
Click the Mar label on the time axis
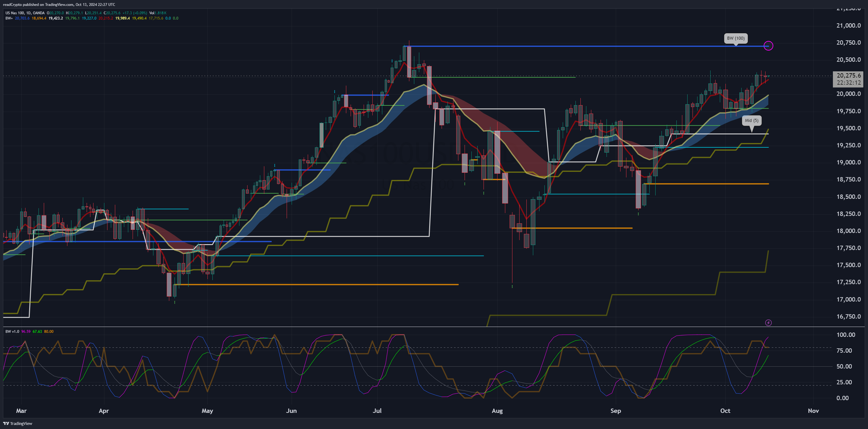[x=21, y=410]
